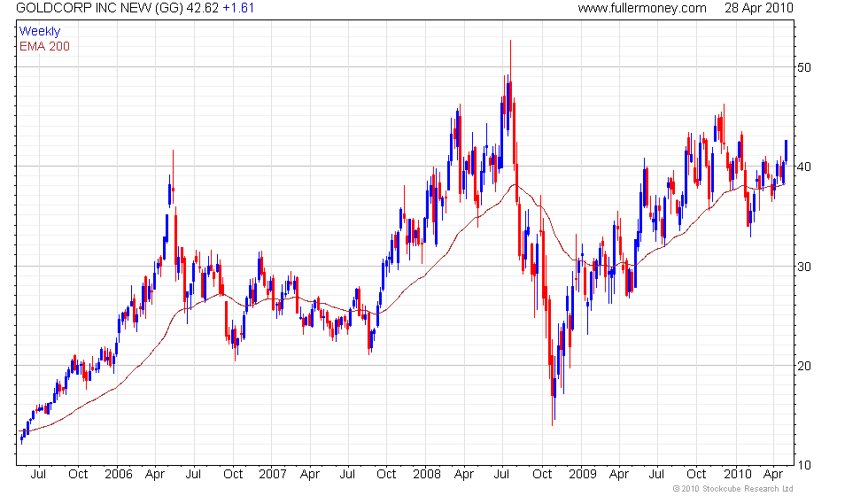Click the 2009 year axis label
868x496 pixels.
(x=583, y=475)
